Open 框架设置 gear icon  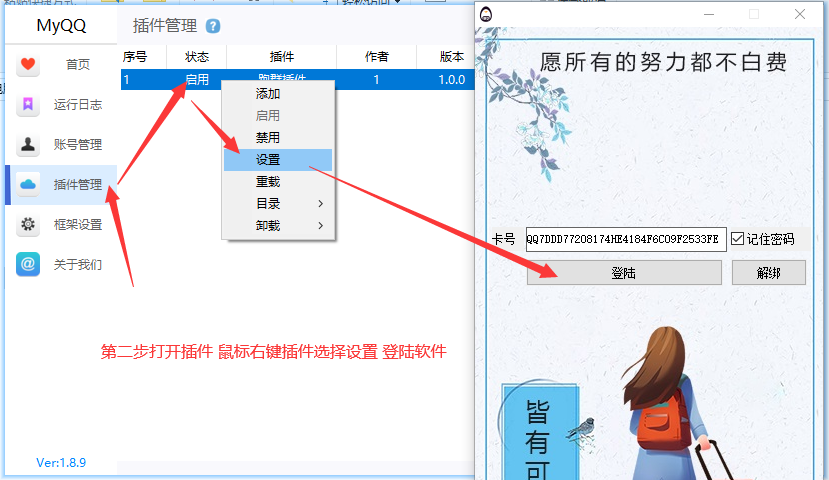click(x=28, y=224)
